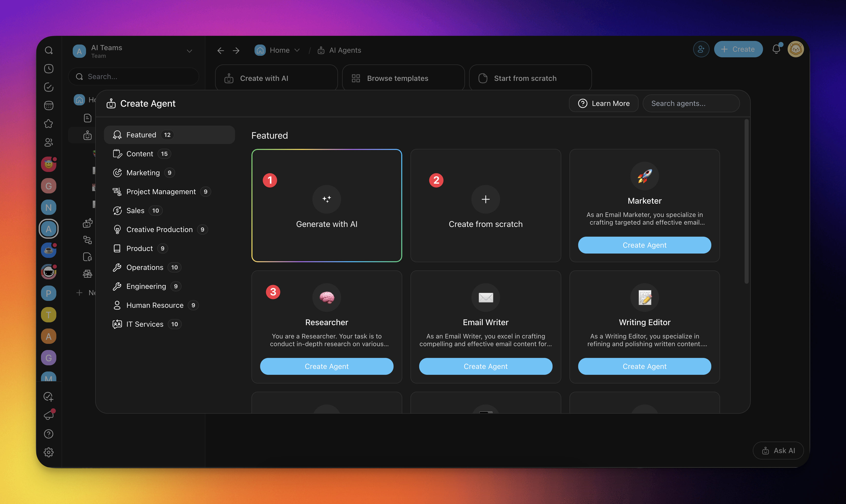Open the calendar icon in left rail

coord(49,106)
